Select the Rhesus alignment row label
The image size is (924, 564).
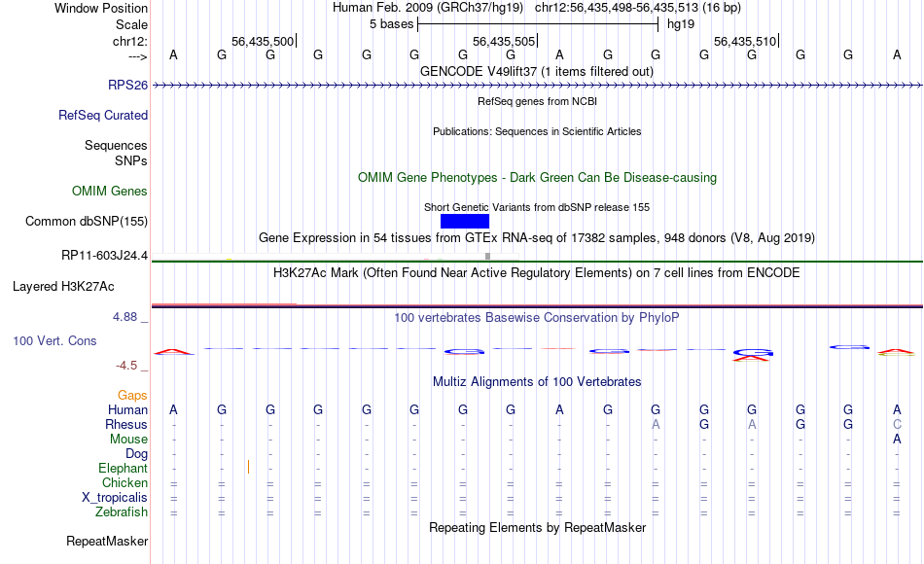click(x=126, y=424)
